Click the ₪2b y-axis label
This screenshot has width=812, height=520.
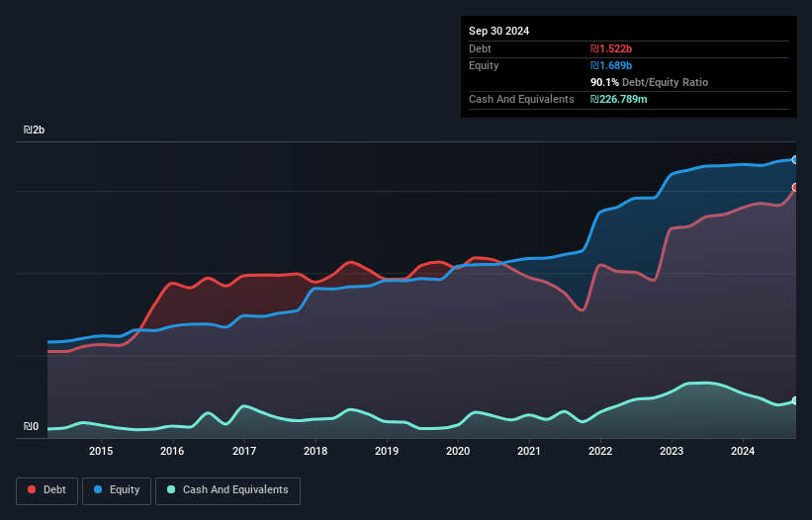(x=34, y=130)
